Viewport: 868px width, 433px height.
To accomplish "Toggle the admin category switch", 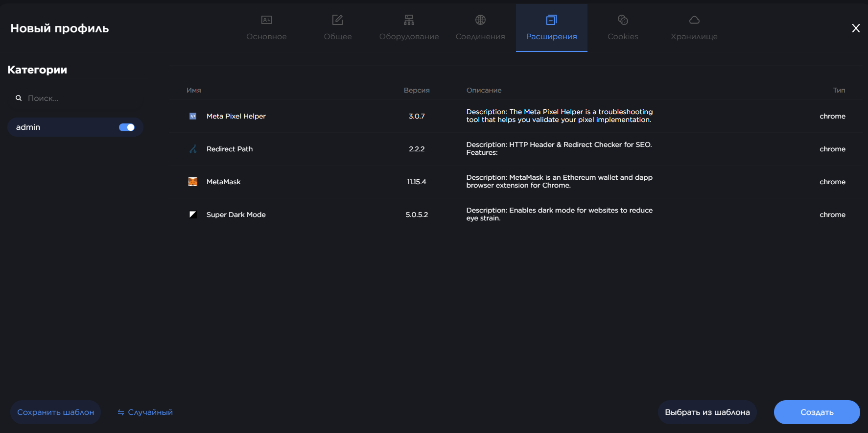I will pos(127,127).
